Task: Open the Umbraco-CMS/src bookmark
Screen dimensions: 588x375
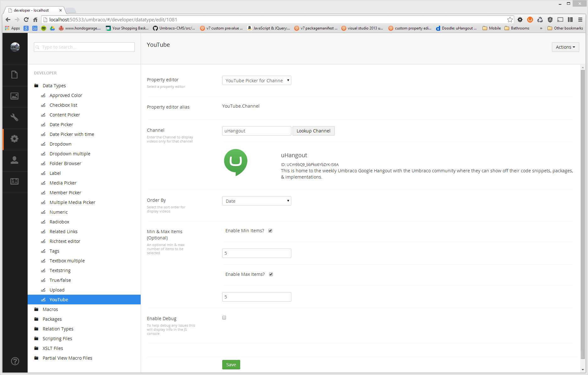Action: (x=174, y=28)
